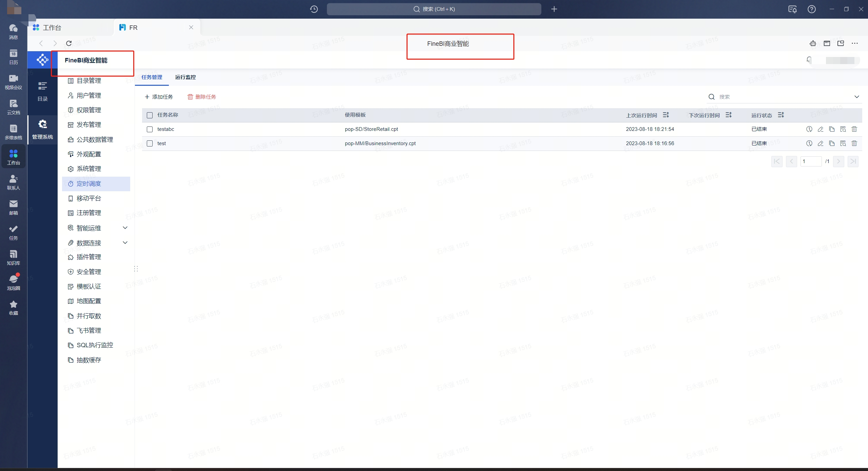Click the copy icon in testabc row
This screenshot has height=471, width=868.
coord(832,129)
